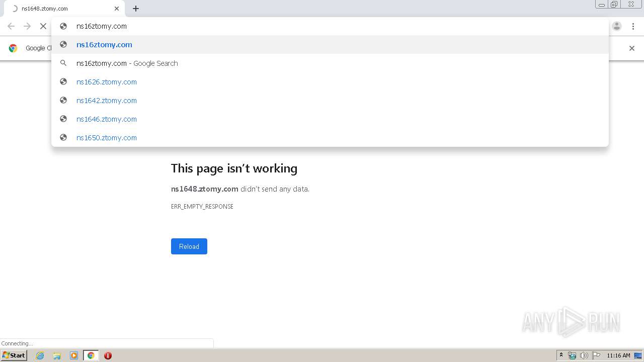Click the magnifier icon beside Google Search suggestion
The width and height of the screenshot is (644, 362).
pos(63,63)
